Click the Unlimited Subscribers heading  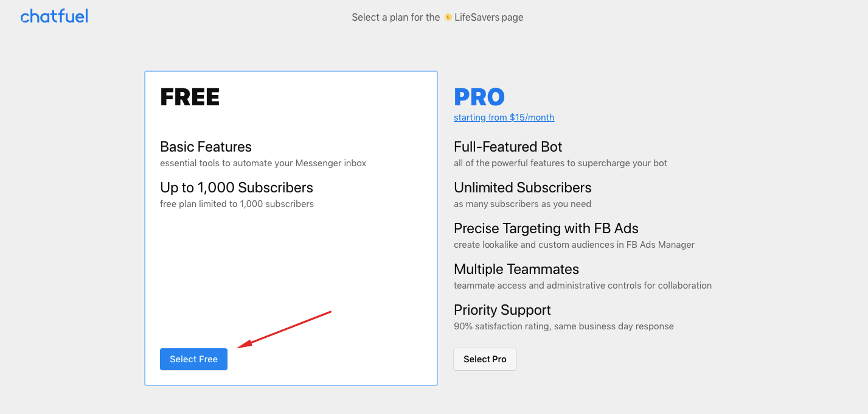pos(523,187)
